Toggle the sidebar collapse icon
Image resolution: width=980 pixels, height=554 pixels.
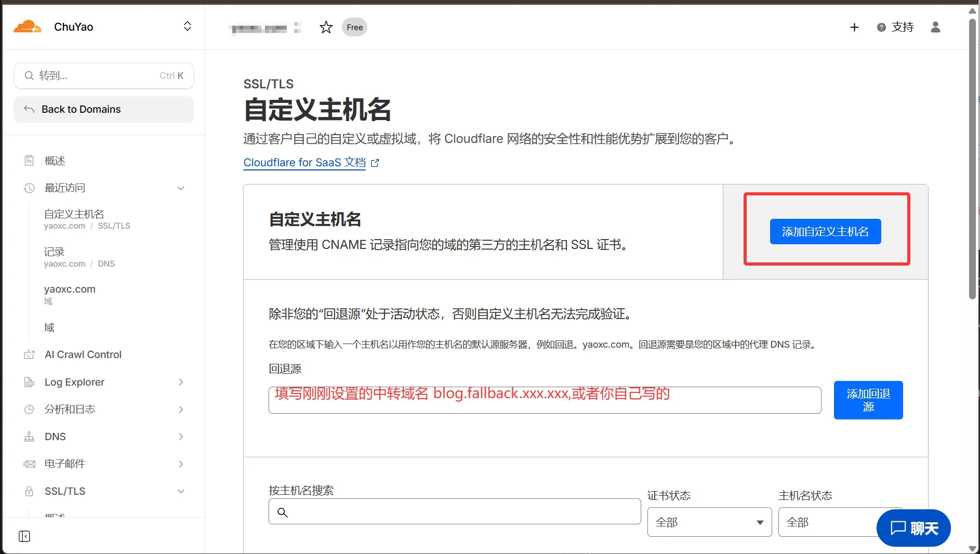24,536
